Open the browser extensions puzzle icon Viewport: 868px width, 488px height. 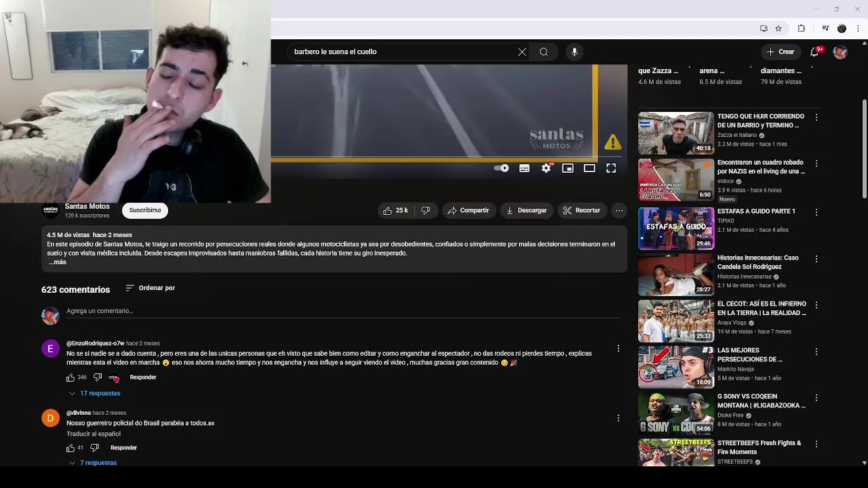801,28
